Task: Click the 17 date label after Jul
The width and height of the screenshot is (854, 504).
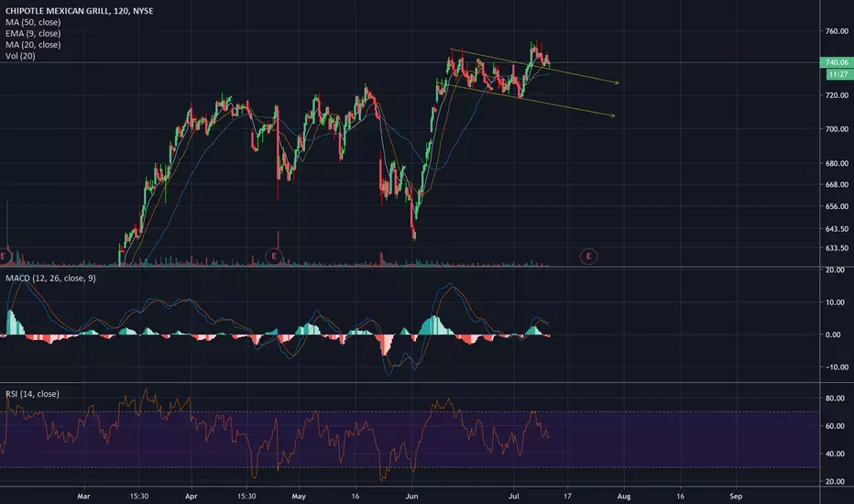Action: pos(567,497)
